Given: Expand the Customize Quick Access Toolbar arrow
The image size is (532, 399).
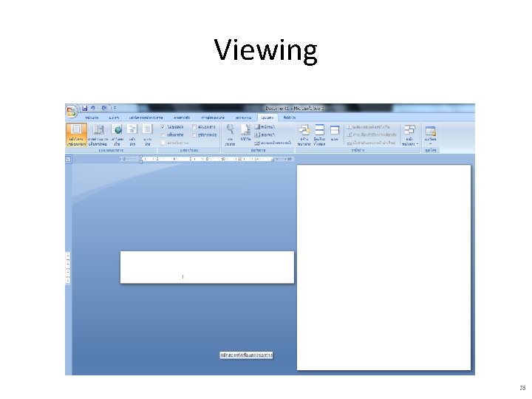Looking at the screenshot, I should pyautogui.click(x=115, y=108).
